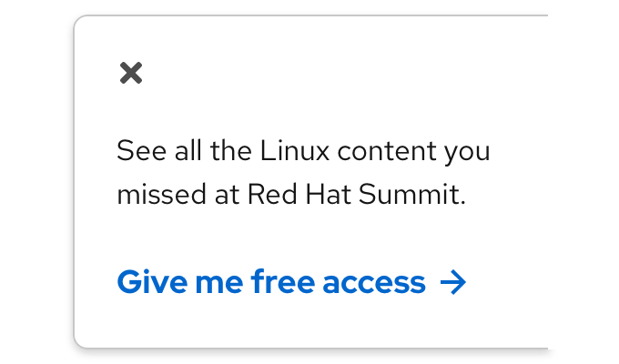The width and height of the screenshot is (619, 364).
Task: Open the "Give me free access" link
Action: point(271,283)
